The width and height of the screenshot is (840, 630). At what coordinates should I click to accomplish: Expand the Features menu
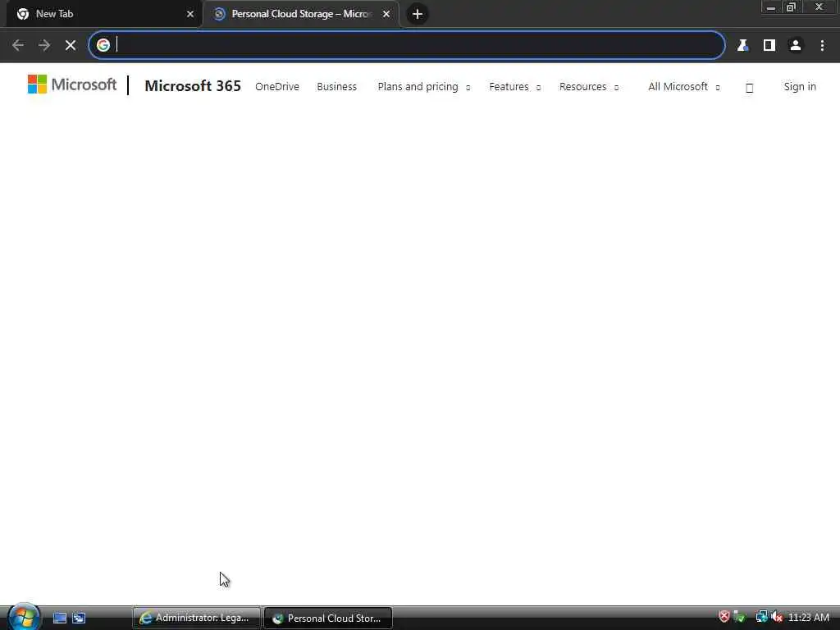click(x=515, y=86)
